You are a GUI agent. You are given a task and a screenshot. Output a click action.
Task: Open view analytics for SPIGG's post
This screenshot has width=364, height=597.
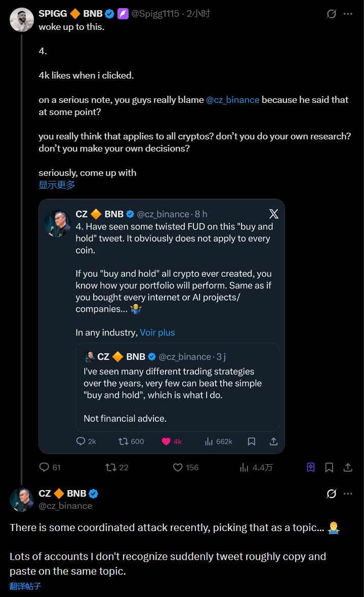click(244, 467)
